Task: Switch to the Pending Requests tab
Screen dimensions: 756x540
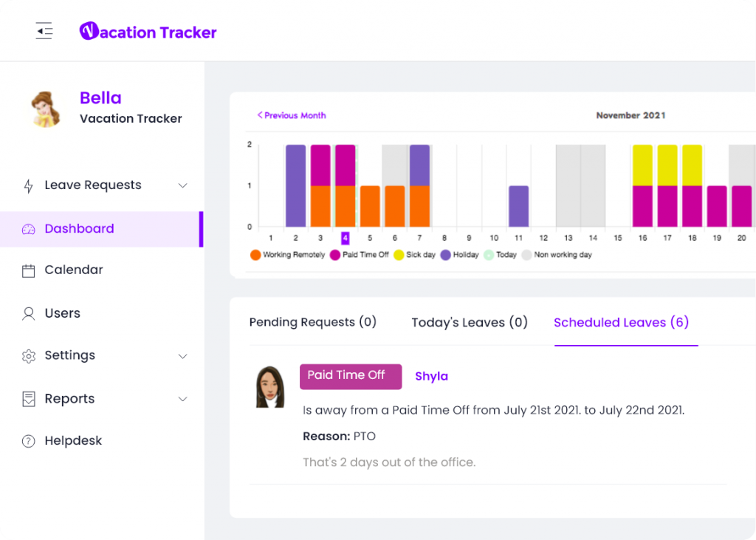Action: (312, 322)
